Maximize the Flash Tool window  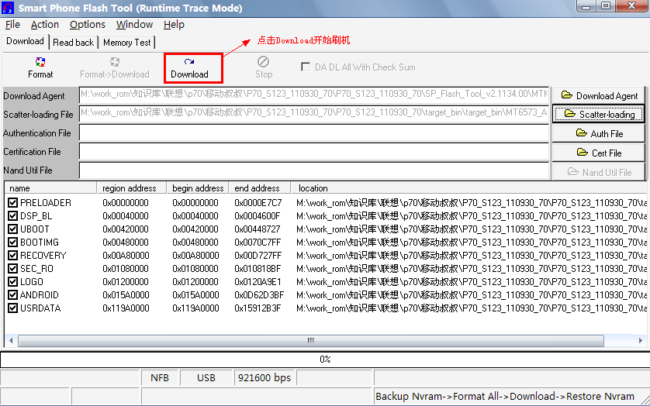tap(606, 6)
